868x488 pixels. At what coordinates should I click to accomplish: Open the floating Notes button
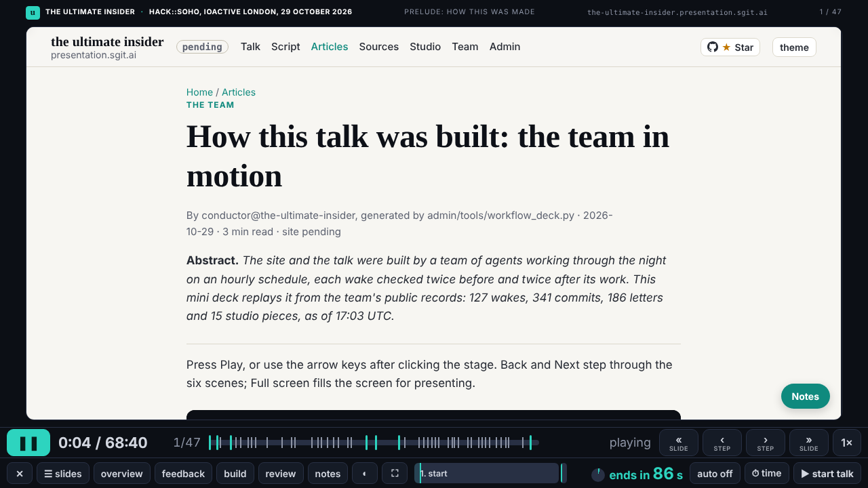click(x=805, y=396)
